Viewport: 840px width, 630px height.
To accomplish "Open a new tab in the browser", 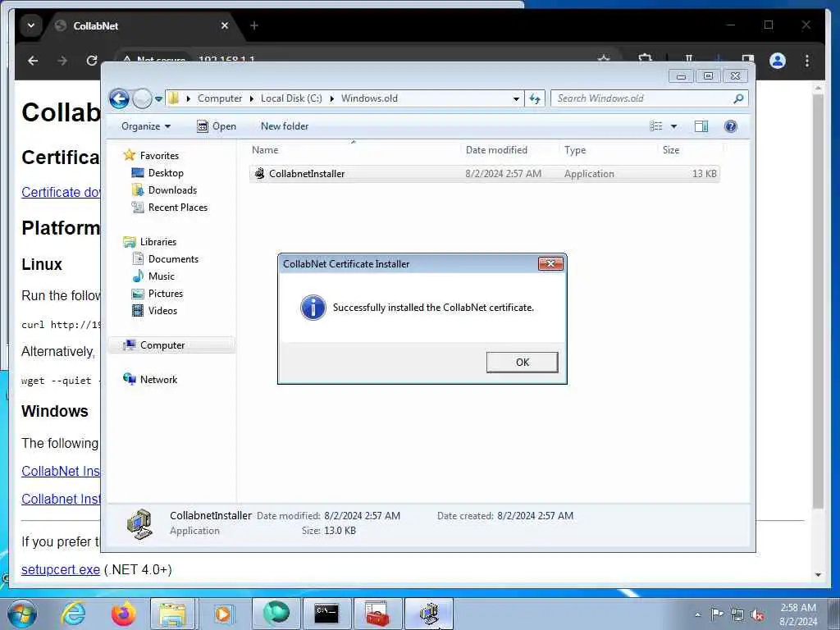I will pyautogui.click(x=254, y=25).
